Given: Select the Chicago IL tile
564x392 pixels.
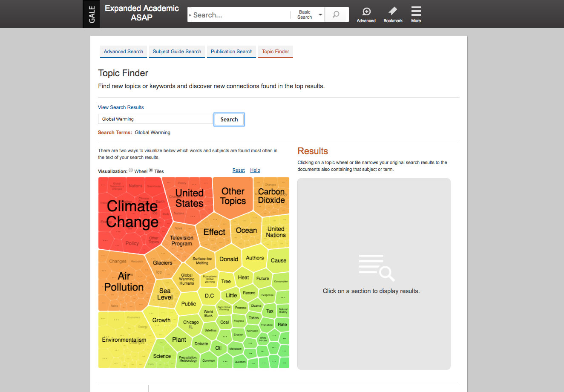Looking at the screenshot, I should [x=191, y=325].
